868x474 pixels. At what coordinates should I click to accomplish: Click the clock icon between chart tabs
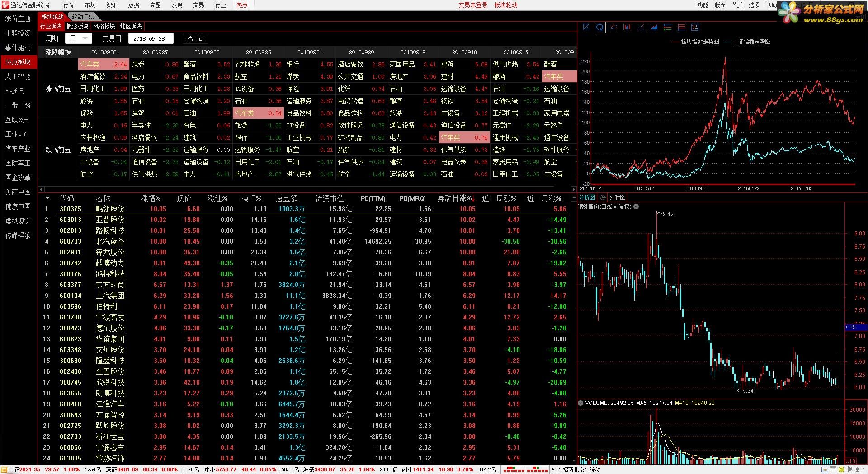(603, 197)
